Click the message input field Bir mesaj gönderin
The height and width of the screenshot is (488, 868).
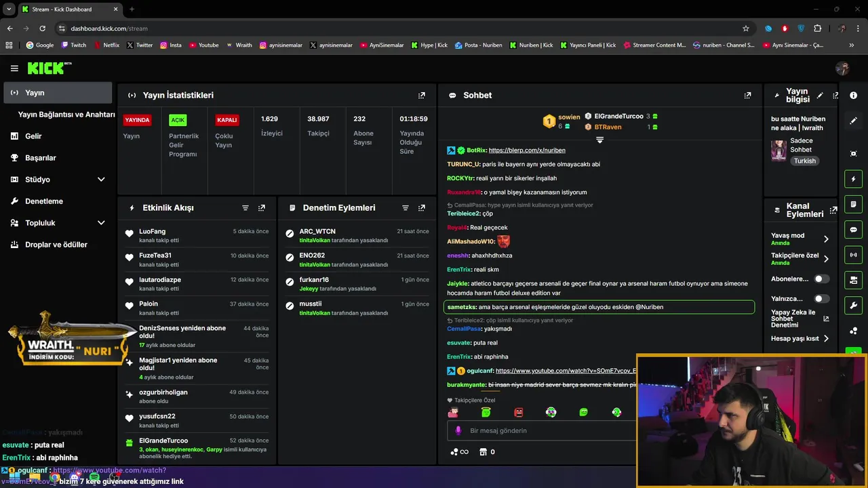tap(542, 430)
